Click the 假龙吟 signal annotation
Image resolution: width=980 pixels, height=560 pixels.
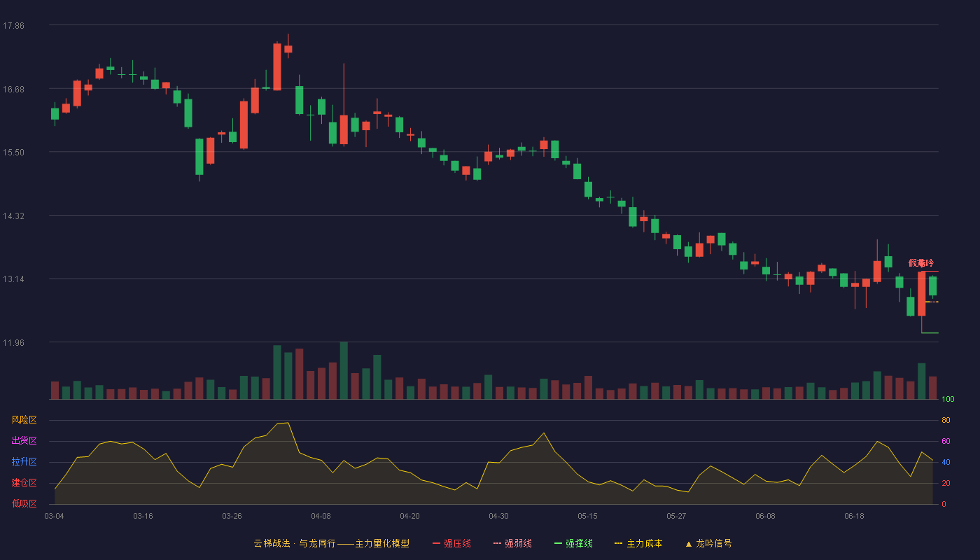[x=921, y=263]
